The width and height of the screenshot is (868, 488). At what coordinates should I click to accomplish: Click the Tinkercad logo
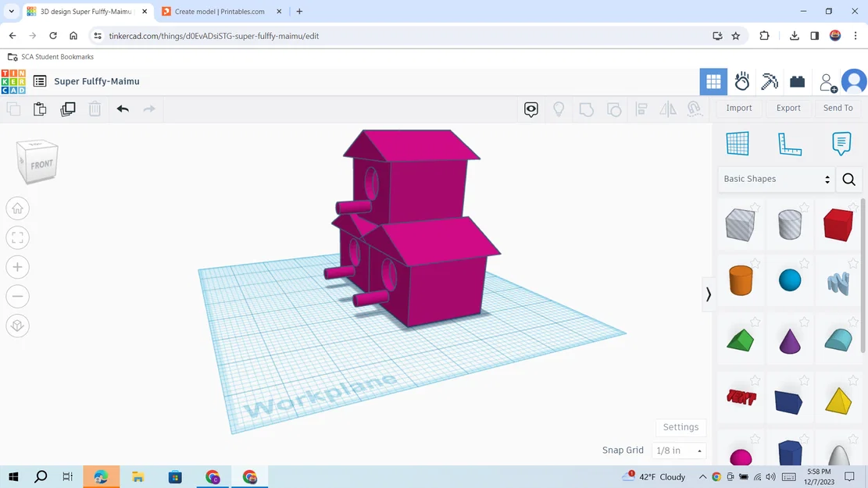pos(13,81)
